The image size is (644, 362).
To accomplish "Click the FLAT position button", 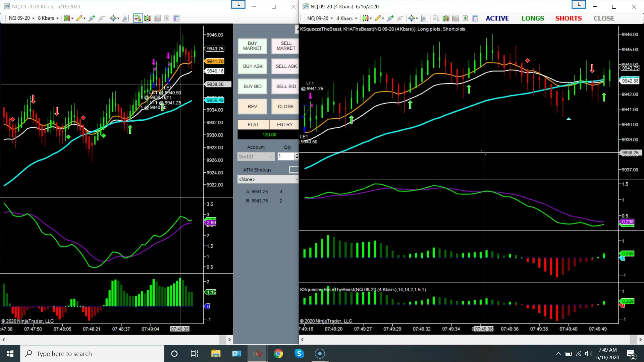I will (x=253, y=124).
